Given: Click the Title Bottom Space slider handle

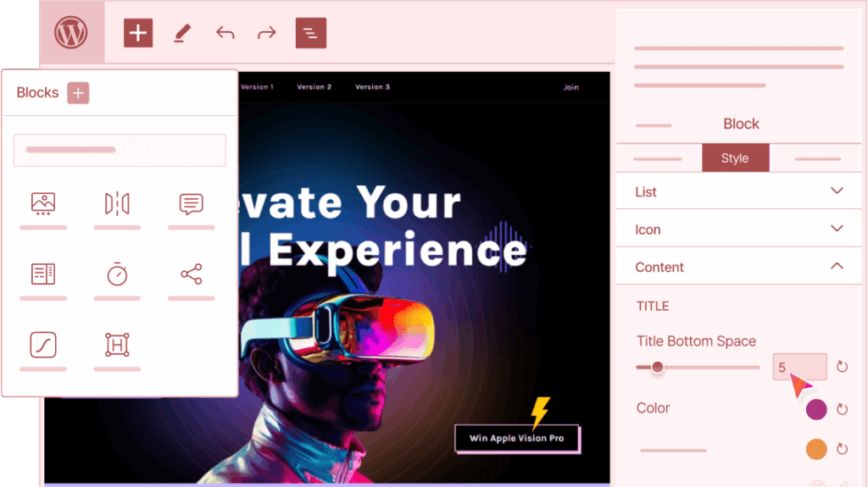Looking at the screenshot, I should pyautogui.click(x=657, y=367).
